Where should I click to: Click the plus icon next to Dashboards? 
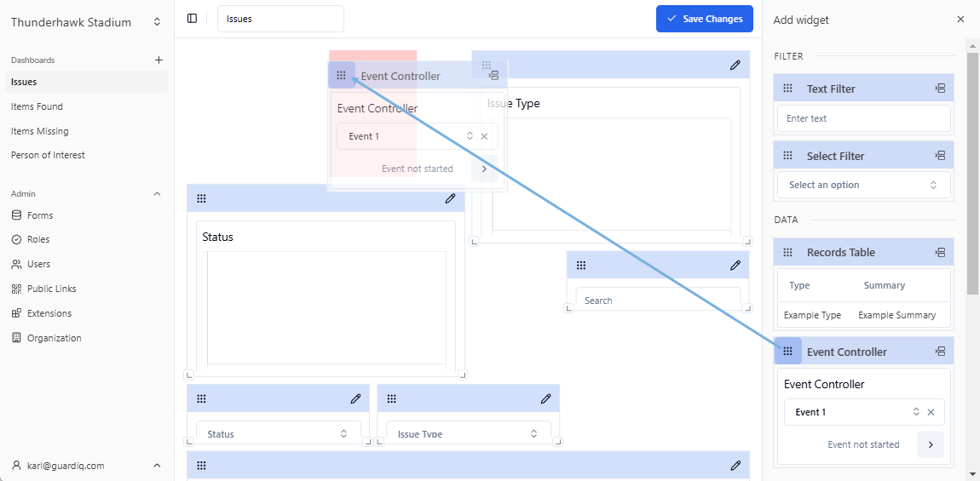(158, 60)
